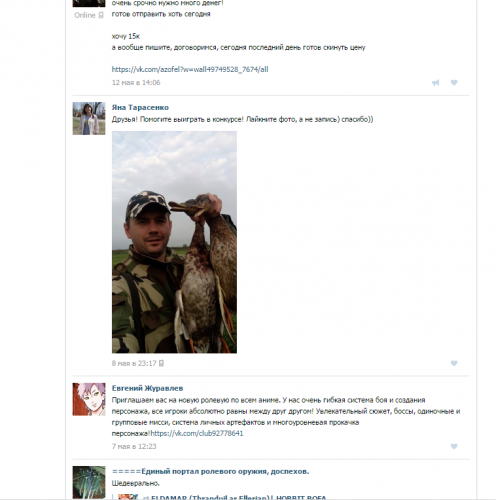The width and height of the screenshot is (496, 500).
Task: Open the hunter with ducks photo
Action: click(174, 242)
